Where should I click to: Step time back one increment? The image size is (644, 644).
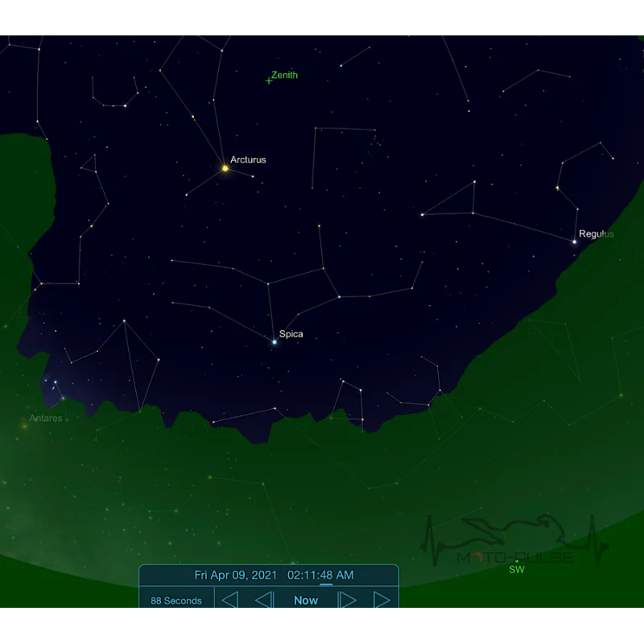click(264, 600)
